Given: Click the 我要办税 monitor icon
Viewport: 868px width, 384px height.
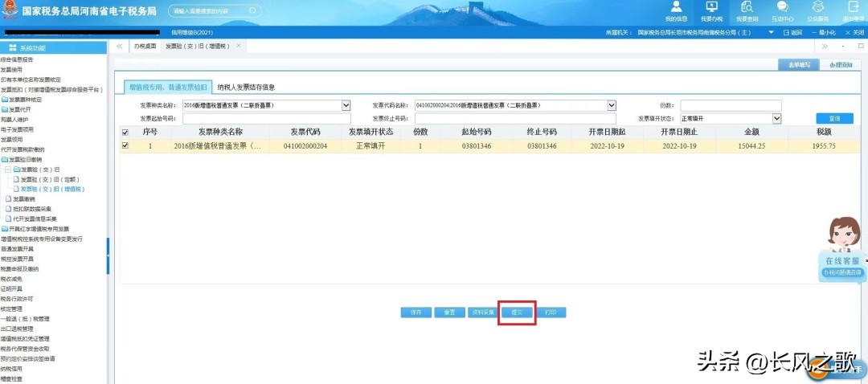Looking at the screenshot, I should 711,8.
